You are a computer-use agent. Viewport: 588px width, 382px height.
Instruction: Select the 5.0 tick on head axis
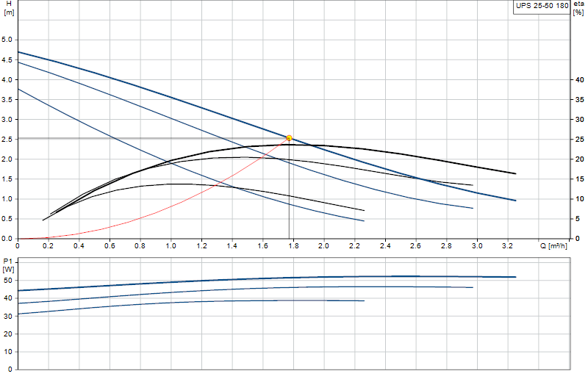point(7,40)
